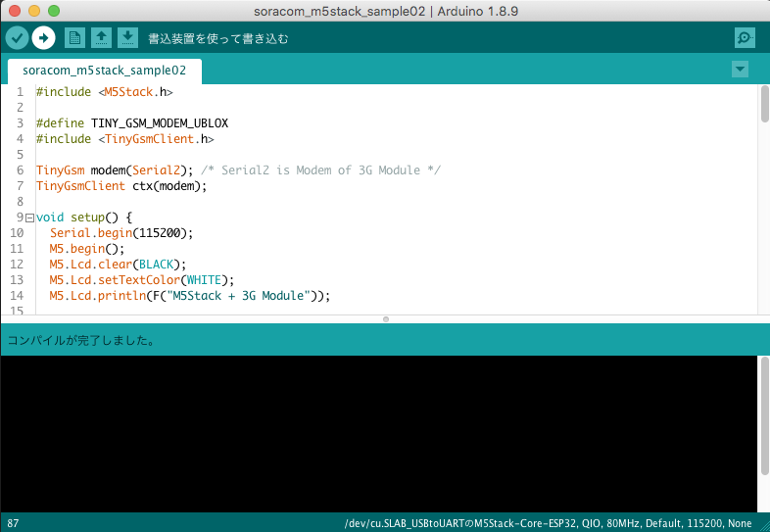
Task: Open the tab menu dropdown arrow
Action: [x=740, y=70]
